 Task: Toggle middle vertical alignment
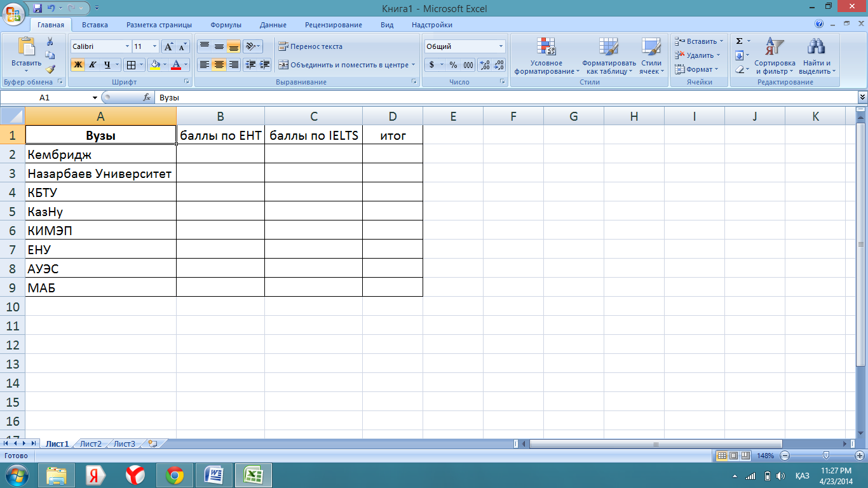pyautogui.click(x=219, y=46)
